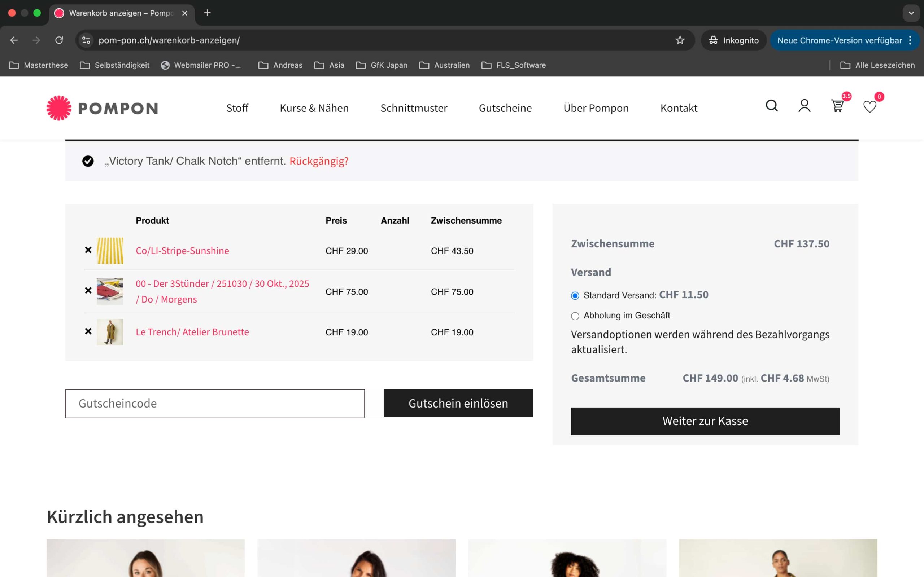924x577 pixels.
Task: Click the Pompon logo
Action: (103, 108)
